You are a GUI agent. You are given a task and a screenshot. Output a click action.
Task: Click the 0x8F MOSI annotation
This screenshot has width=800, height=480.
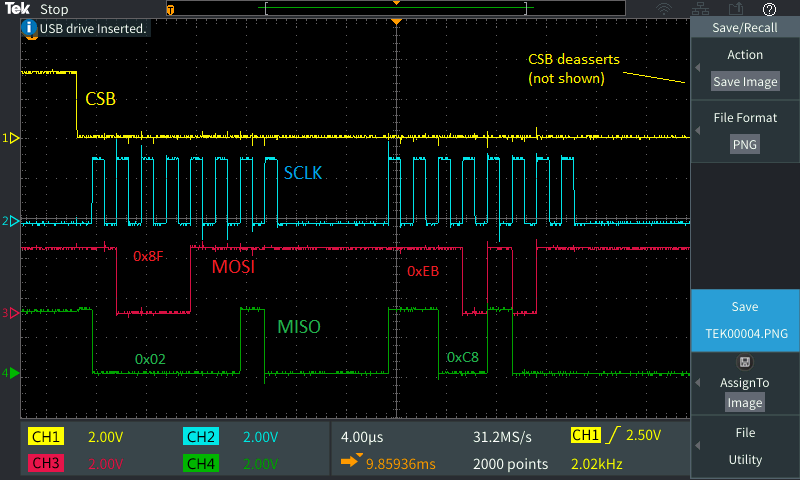point(148,256)
